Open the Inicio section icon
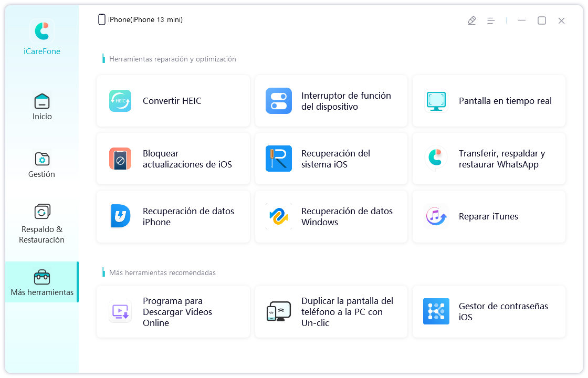This screenshot has height=378, width=588. (42, 101)
